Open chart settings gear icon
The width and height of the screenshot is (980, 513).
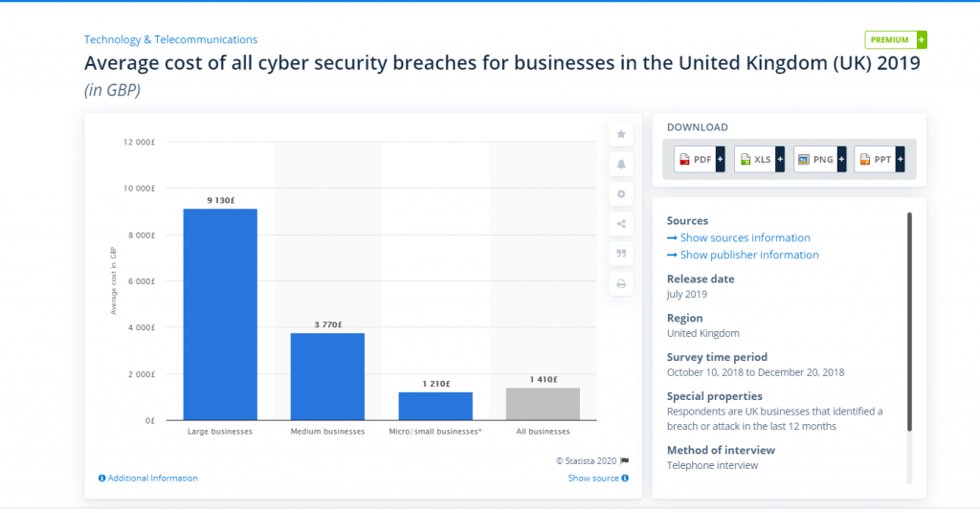[x=620, y=194]
